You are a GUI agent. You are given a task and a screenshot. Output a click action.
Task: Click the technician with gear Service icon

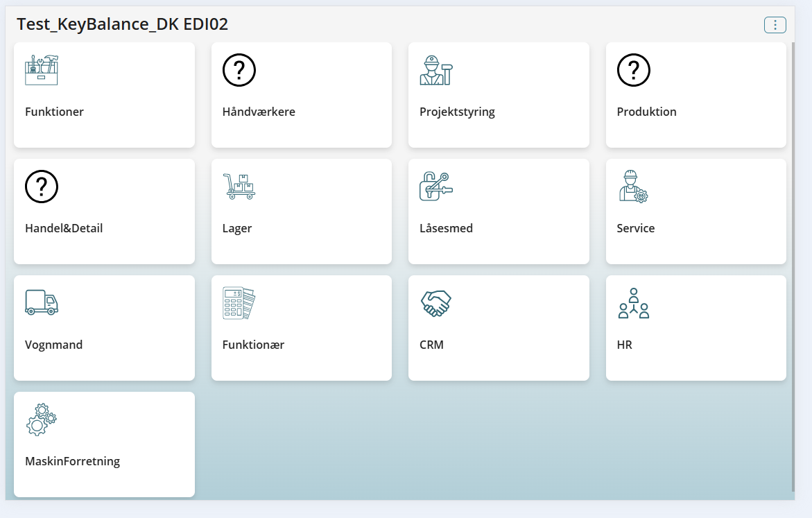[633, 186]
